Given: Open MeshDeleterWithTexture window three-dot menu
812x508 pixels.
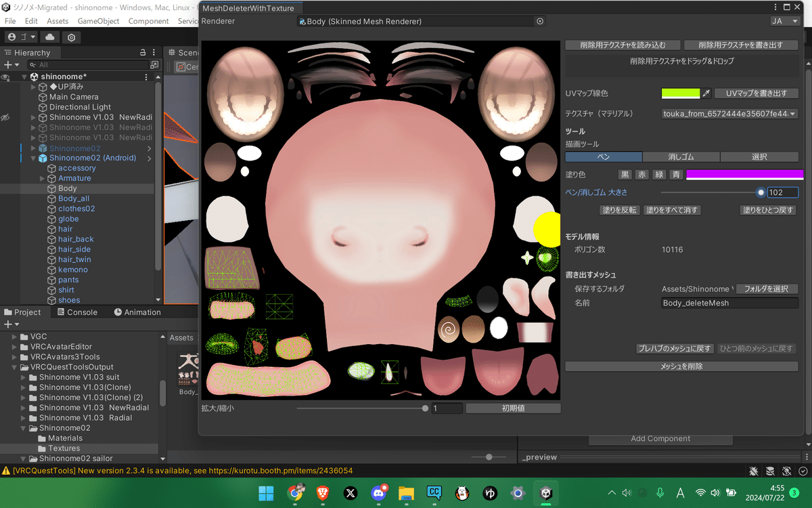Looking at the screenshot, I should pyautogui.click(x=774, y=8).
